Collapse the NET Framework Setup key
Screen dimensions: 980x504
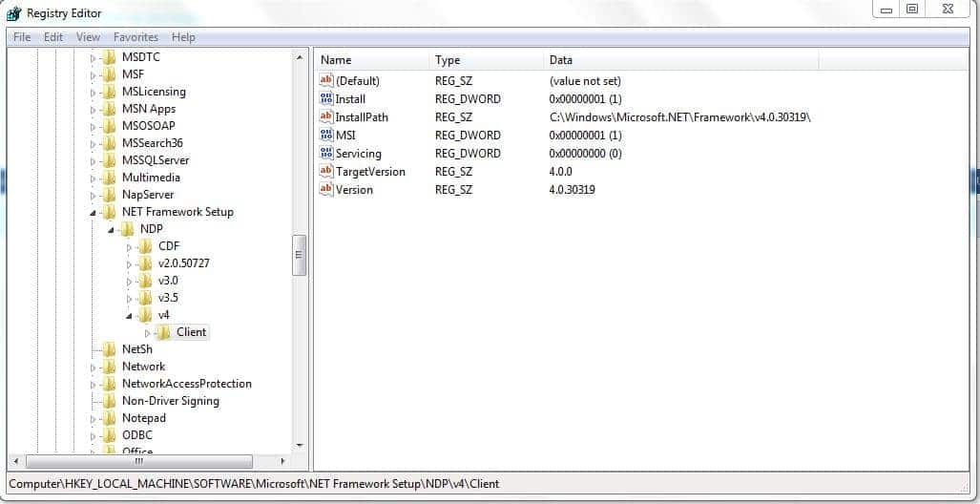pos(94,213)
